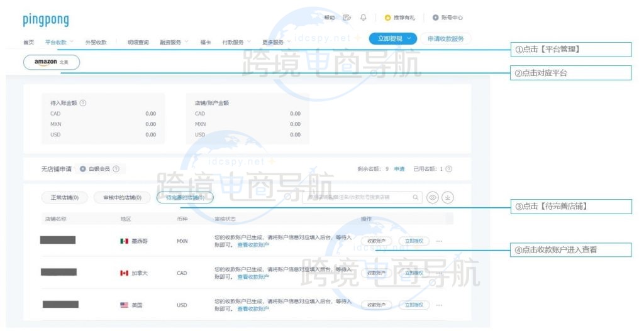The width and height of the screenshot is (644, 331).
Task: Open the more options dots in the USD row
Action: (x=439, y=305)
